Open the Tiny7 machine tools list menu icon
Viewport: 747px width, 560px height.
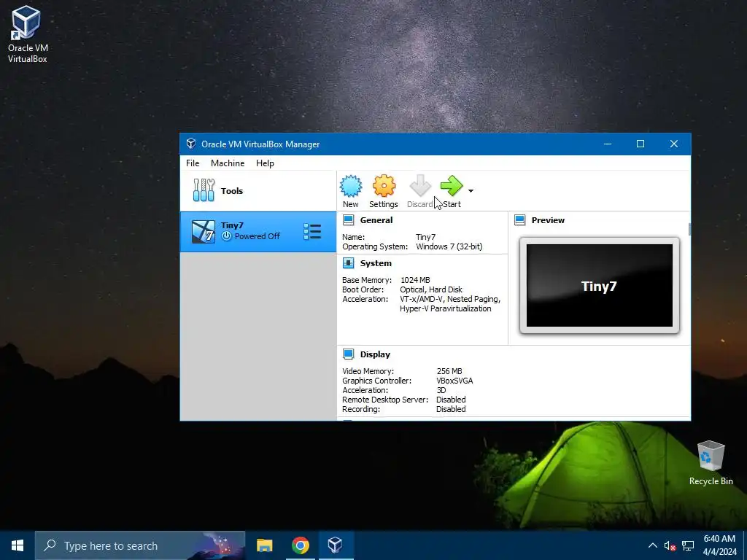[312, 232]
